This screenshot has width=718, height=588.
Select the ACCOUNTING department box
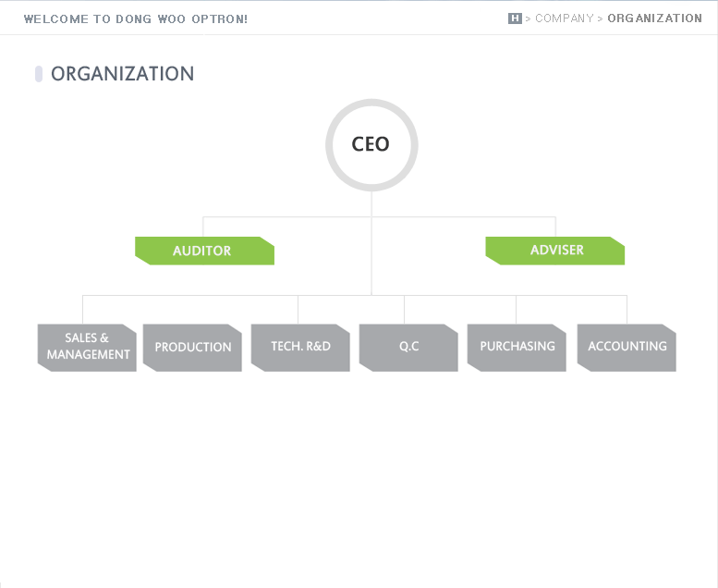pos(627,348)
